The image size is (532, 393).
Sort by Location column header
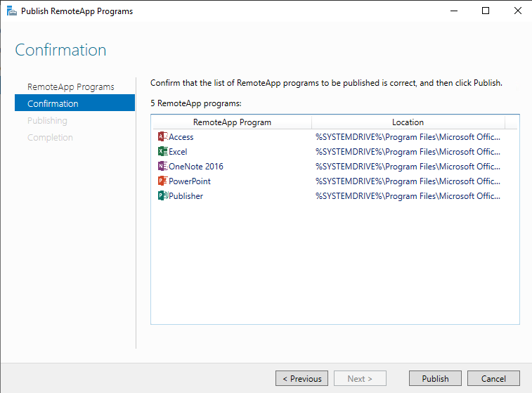coord(408,122)
